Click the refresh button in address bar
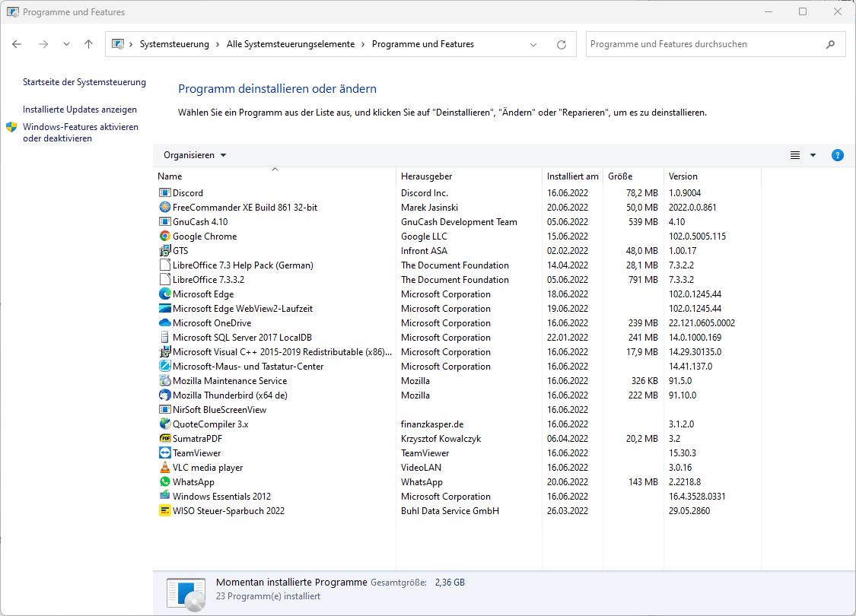Image resolution: width=856 pixels, height=616 pixels. (562, 45)
